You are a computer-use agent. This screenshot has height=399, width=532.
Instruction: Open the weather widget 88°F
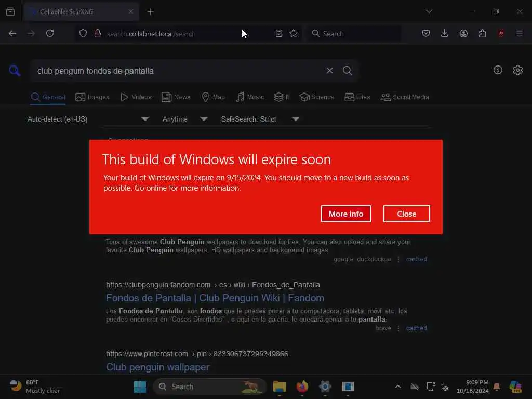(34, 387)
